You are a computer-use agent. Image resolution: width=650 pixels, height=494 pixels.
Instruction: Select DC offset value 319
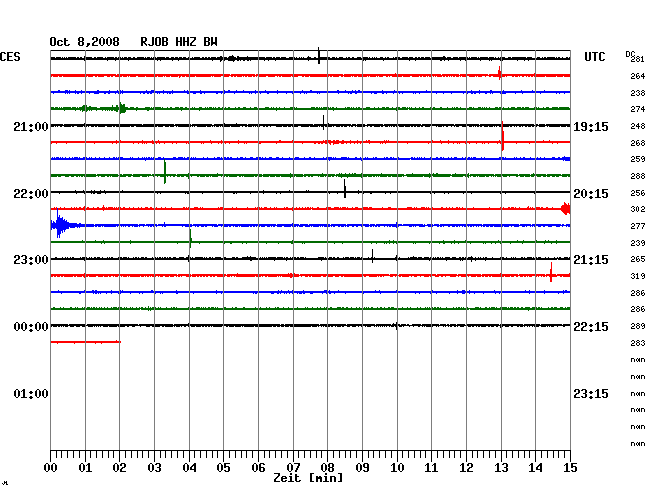[x=638, y=276]
